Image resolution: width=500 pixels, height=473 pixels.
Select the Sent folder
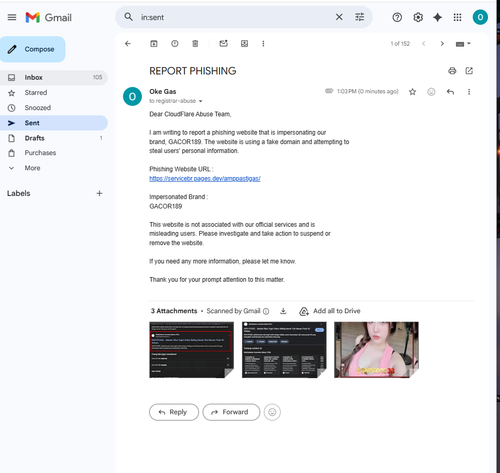(54, 123)
